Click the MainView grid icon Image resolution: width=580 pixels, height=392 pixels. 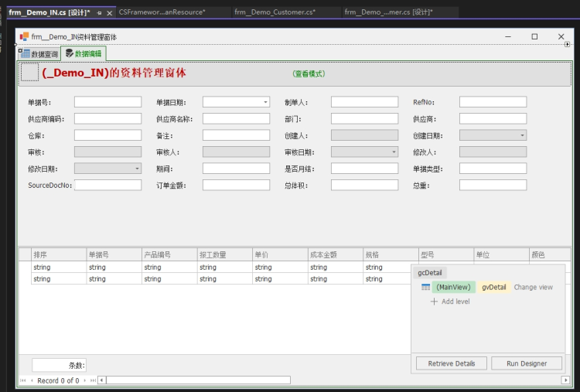click(425, 287)
